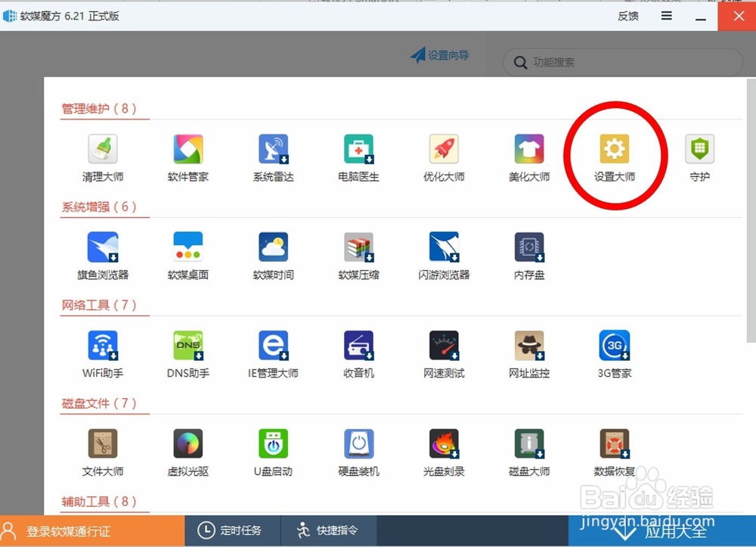This screenshot has height=547, width=756.
Task: Launch 软件管家 software manager
Action: pyautogui.click(x=187, y=149)
